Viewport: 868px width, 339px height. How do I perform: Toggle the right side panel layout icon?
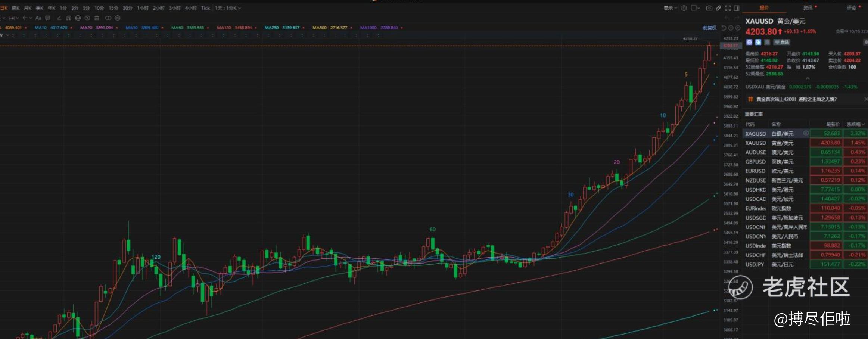[737, 8]
